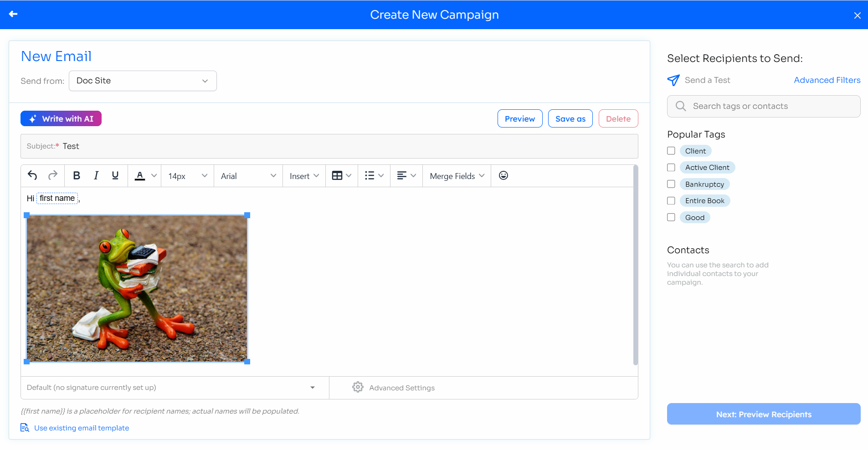Open the signature selection dropdown
The width and height of the screenshot is (868, 450).
pos(175,388)
